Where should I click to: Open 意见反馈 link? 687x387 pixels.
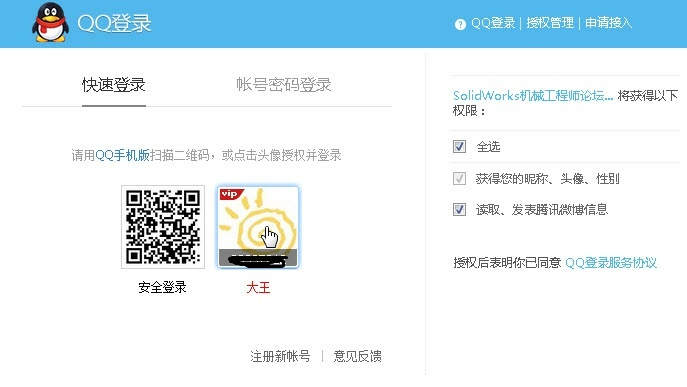pyautogui.click(x=358, y=356)
